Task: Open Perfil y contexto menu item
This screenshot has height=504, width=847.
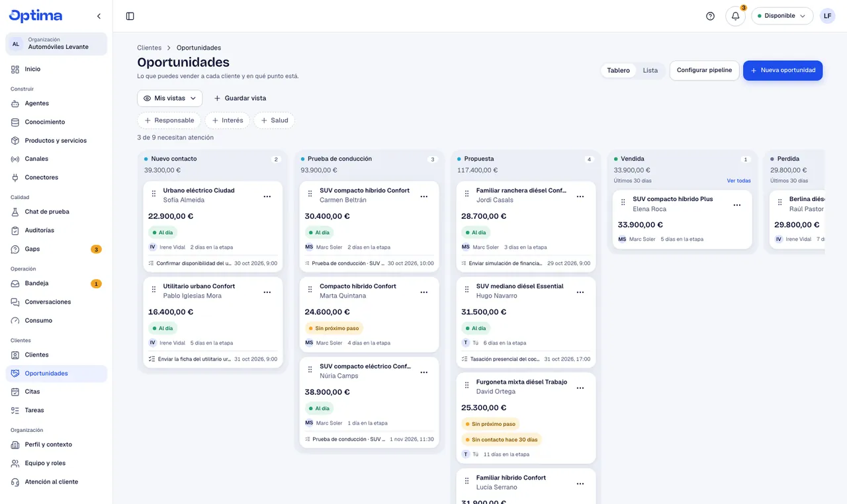Action: [x=56, y=444]
